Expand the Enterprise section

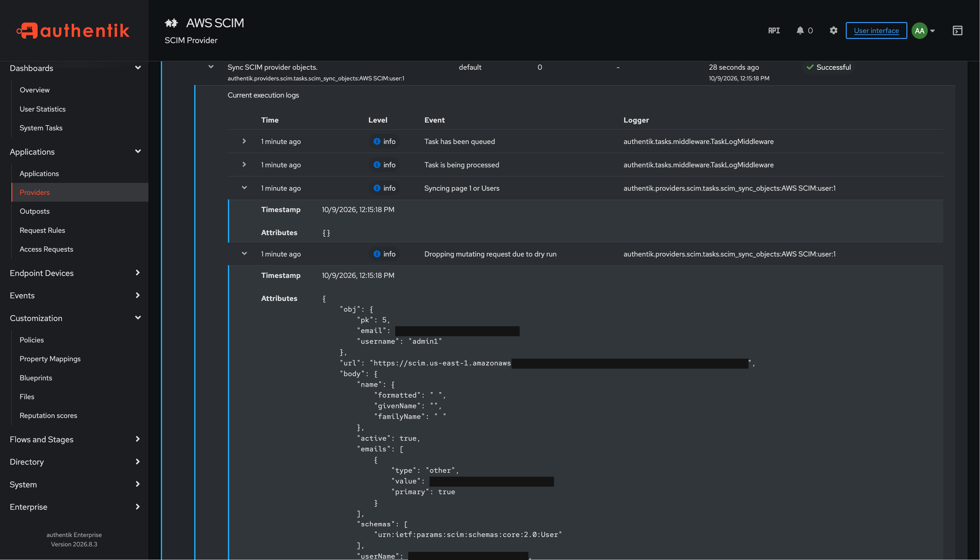(138, 507)
